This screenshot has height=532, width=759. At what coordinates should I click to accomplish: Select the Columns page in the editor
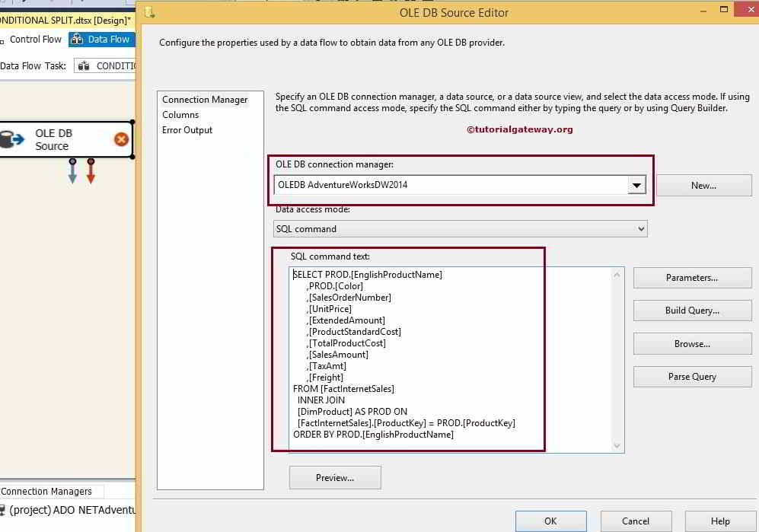pyautogui.click(x=181, y=113)
